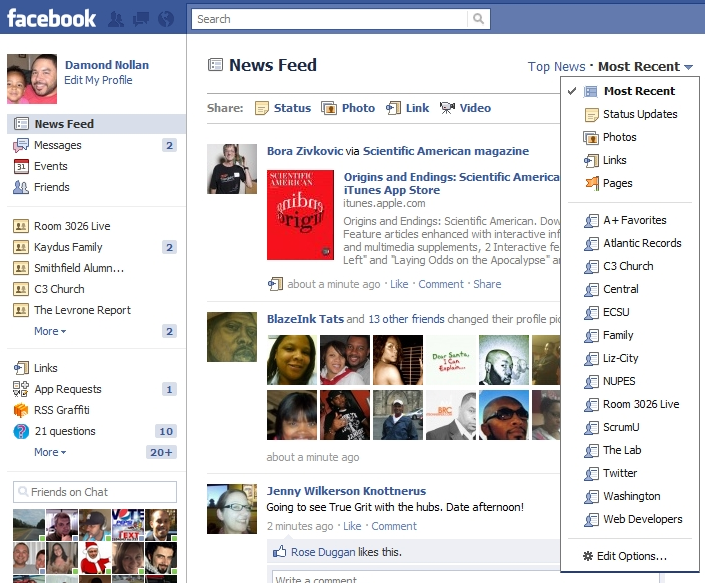Expand More under groups list
Image resolution: width=705 pixels, height=583 pixels.
pos(50,331)
